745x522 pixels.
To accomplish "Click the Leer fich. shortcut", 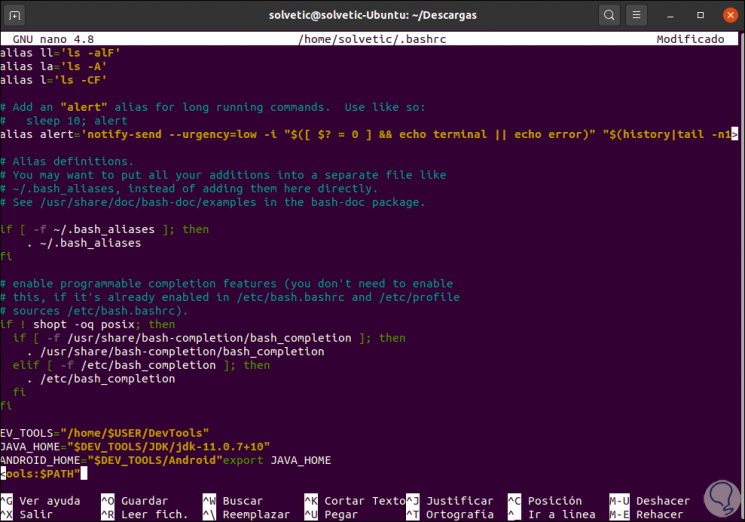I will 144,514.
